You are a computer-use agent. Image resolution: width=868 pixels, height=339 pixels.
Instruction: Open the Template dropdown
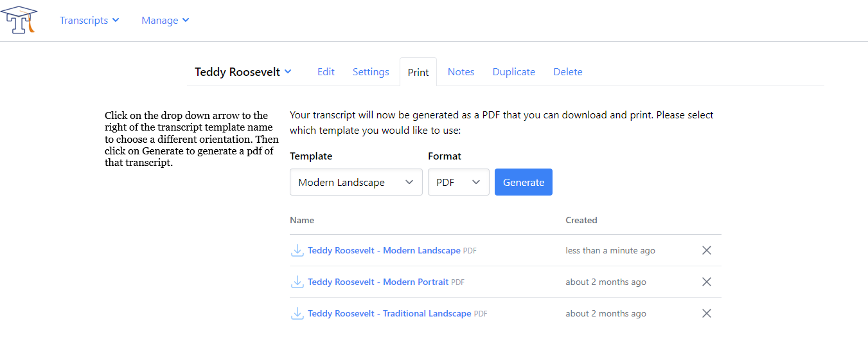[356, 183]
